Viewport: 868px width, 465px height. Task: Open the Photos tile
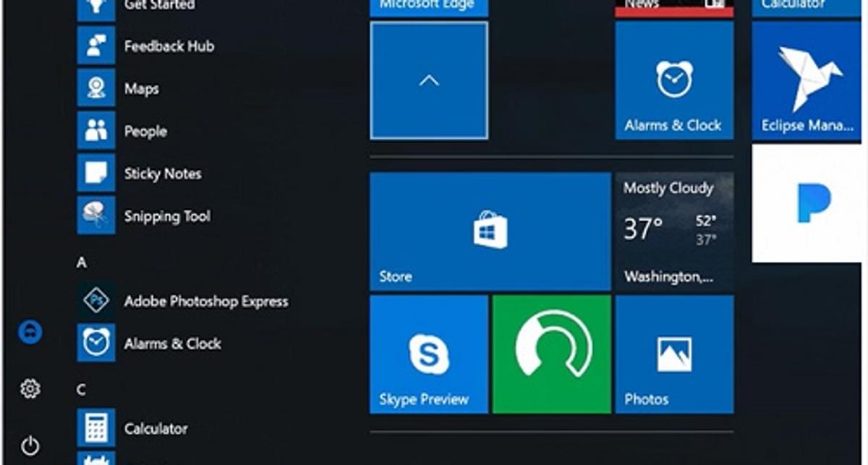(674, 354)
